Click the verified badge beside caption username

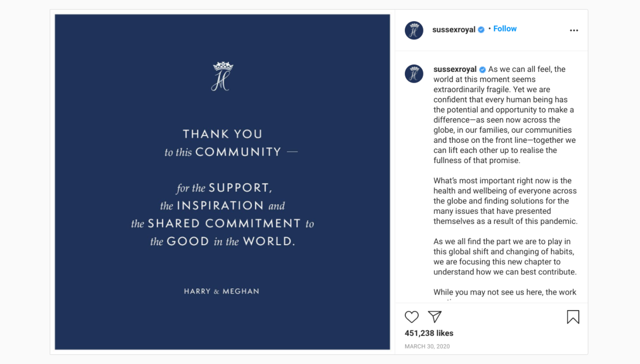pos(483,69)
